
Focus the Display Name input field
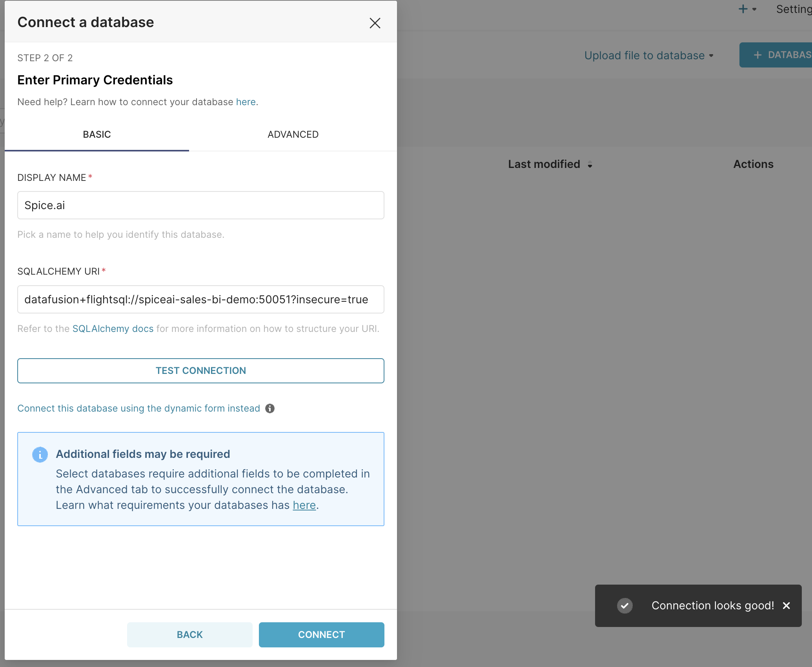(200, 205)
